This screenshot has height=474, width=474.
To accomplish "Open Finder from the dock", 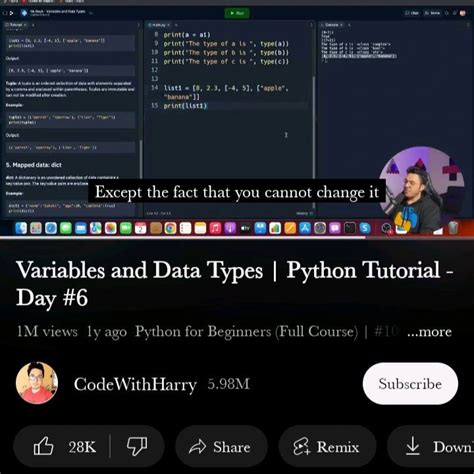I will [21, 228].
